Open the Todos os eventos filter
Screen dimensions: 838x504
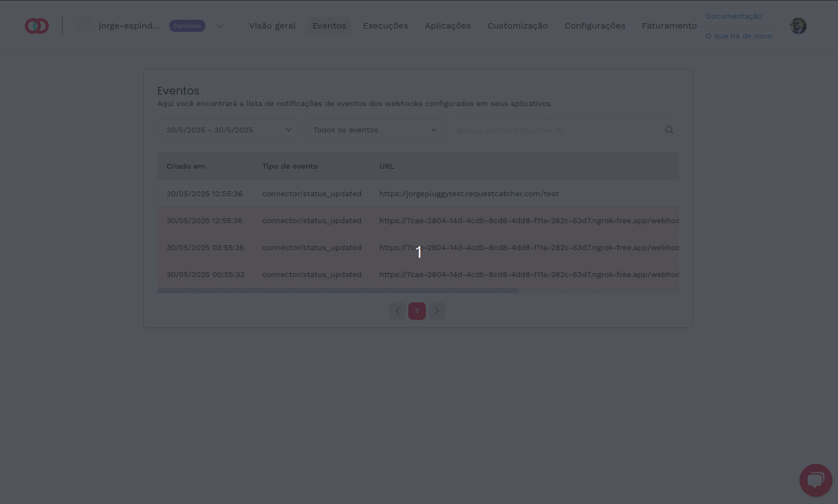[375, 130]
